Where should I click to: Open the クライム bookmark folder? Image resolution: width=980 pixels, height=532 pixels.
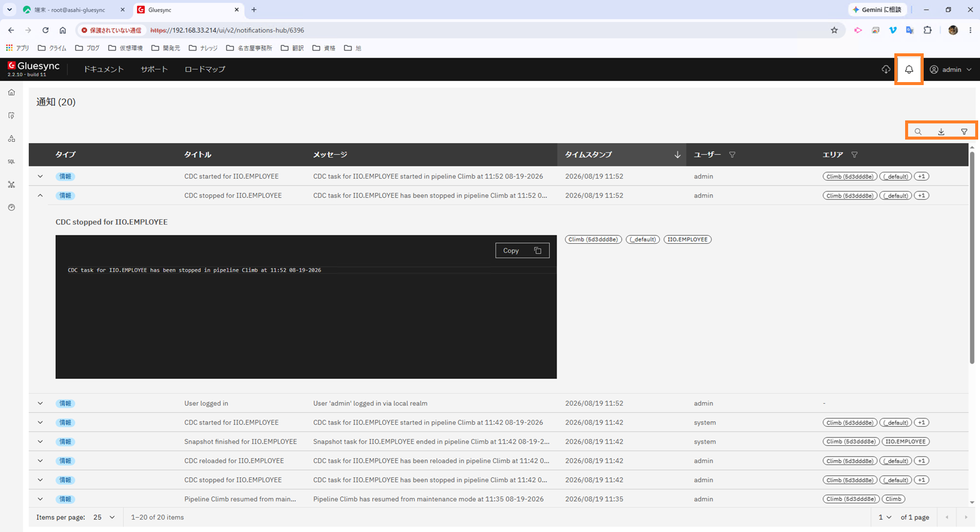click(x=52, y=48)
